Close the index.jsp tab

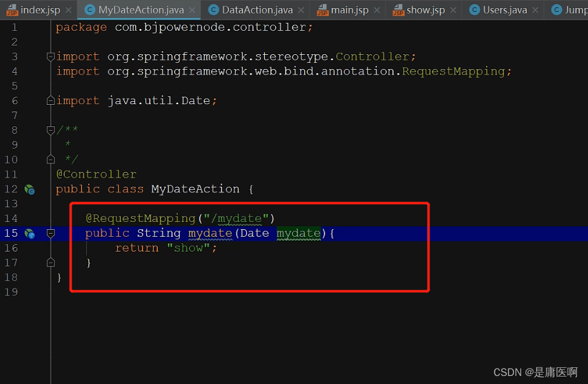(68, 10)
